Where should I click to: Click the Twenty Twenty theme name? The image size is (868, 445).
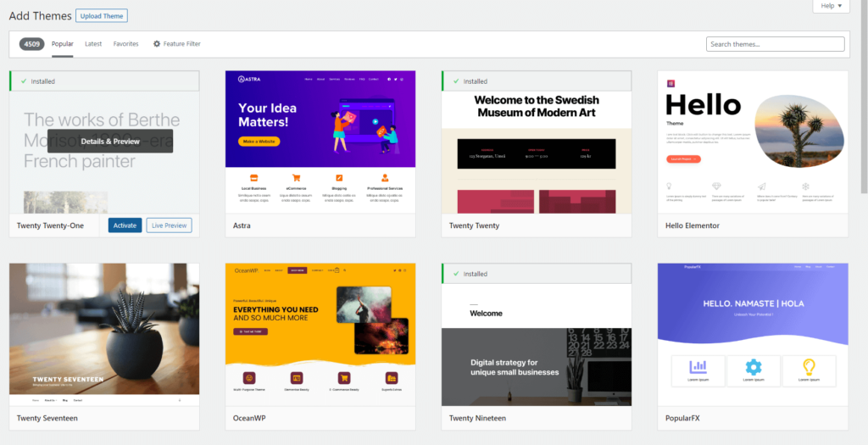(x=475, y=225)
